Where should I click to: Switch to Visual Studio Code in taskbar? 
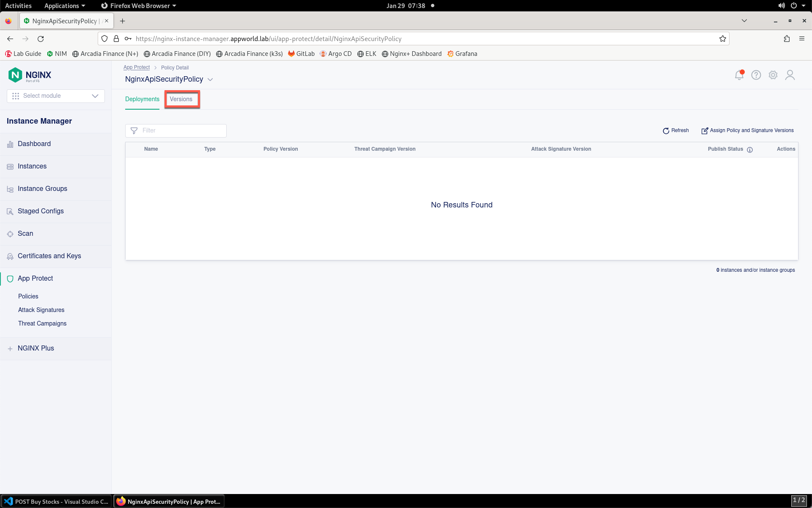tap(56, 501)
